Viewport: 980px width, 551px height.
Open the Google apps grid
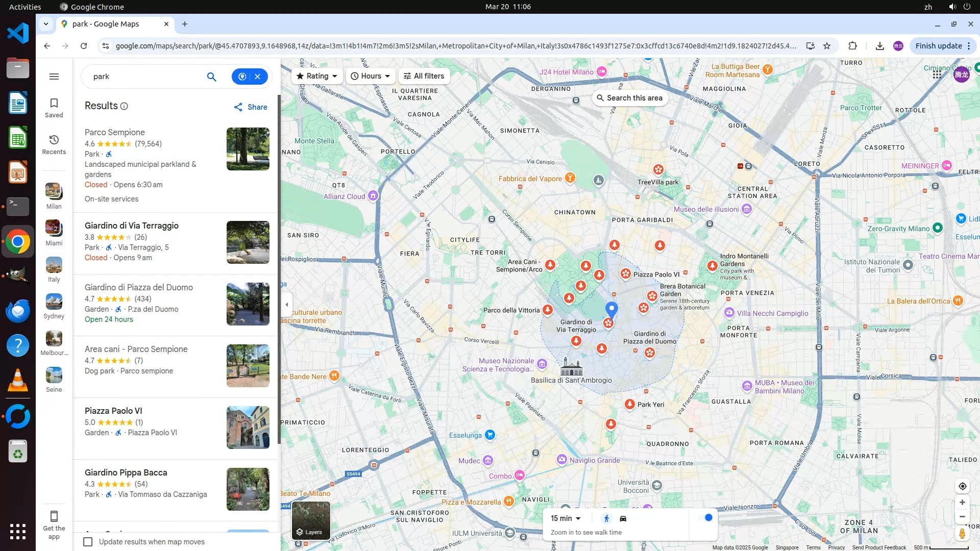tap(937, 75)
